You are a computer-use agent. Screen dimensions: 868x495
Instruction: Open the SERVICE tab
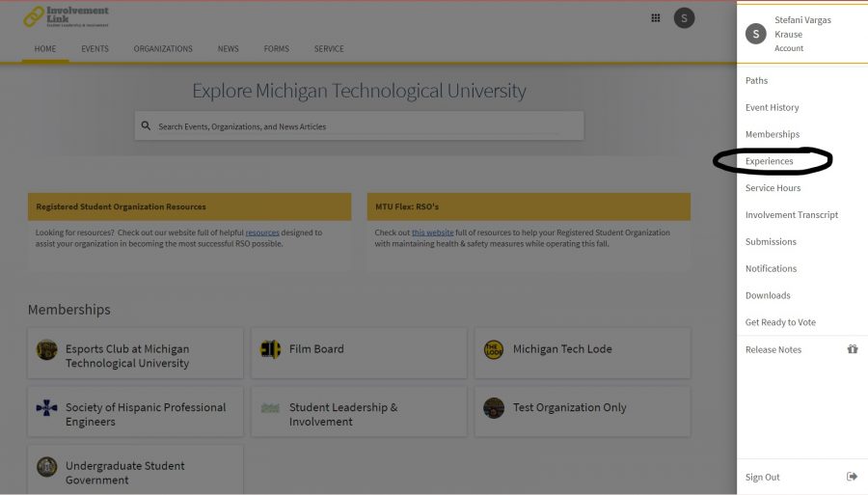(x=329, y=48)
